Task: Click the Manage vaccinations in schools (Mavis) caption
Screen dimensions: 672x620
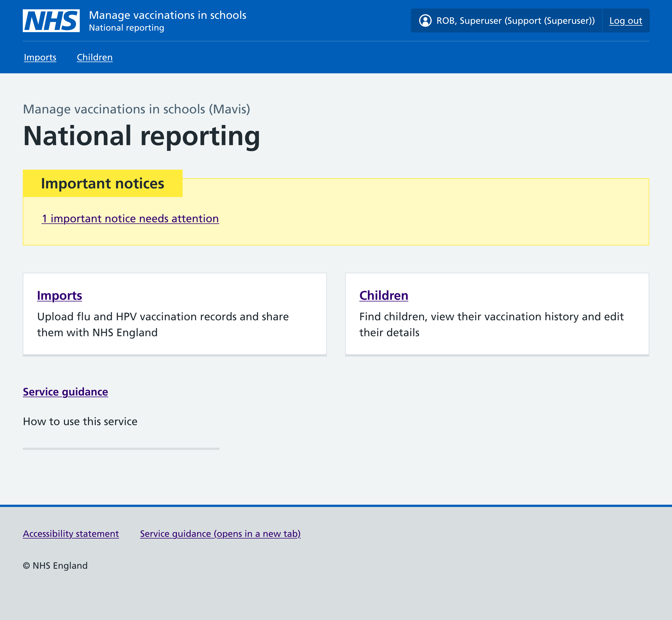Action: click(136, 109)
